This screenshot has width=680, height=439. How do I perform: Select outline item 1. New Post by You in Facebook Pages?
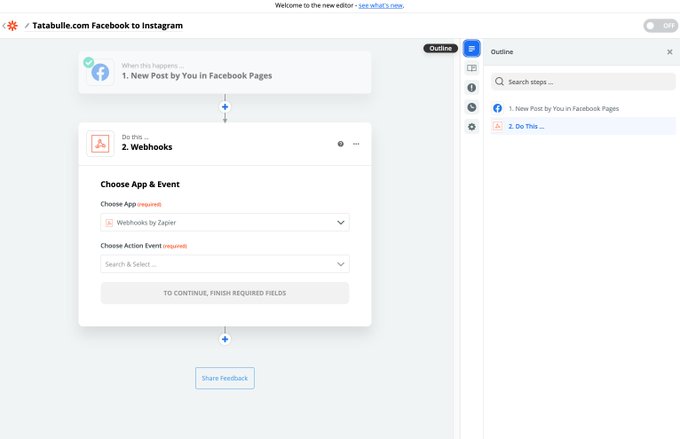pyautogui.click(x=583, y=108)
